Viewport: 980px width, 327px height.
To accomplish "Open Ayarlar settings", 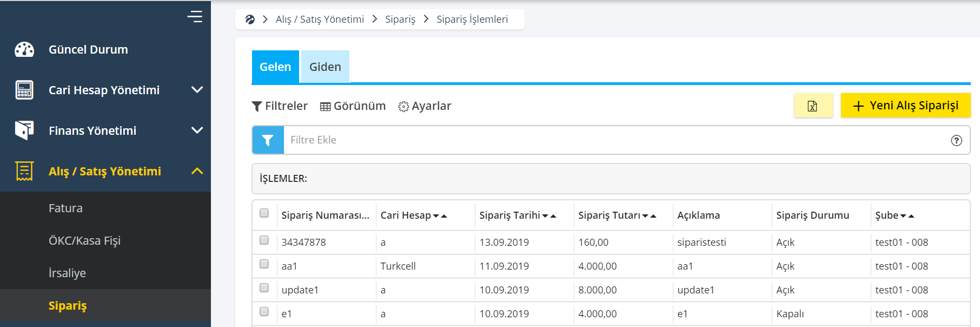I will [x=425, y=106].
